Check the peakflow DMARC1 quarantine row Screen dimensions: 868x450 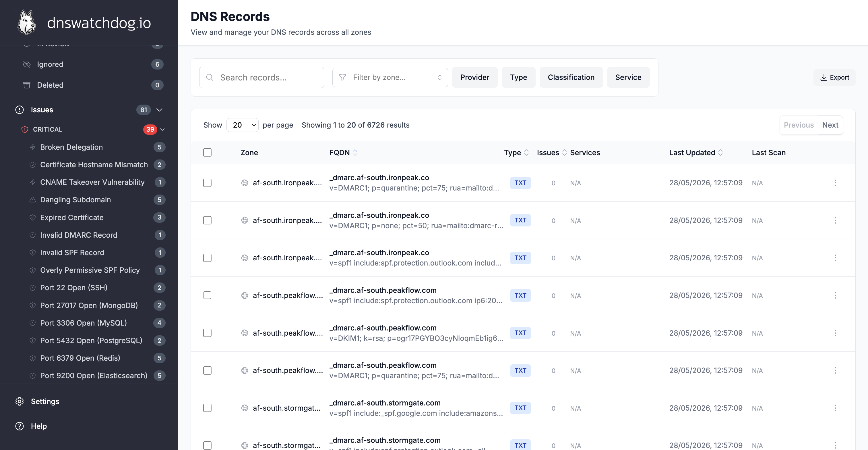coord(207,371)
